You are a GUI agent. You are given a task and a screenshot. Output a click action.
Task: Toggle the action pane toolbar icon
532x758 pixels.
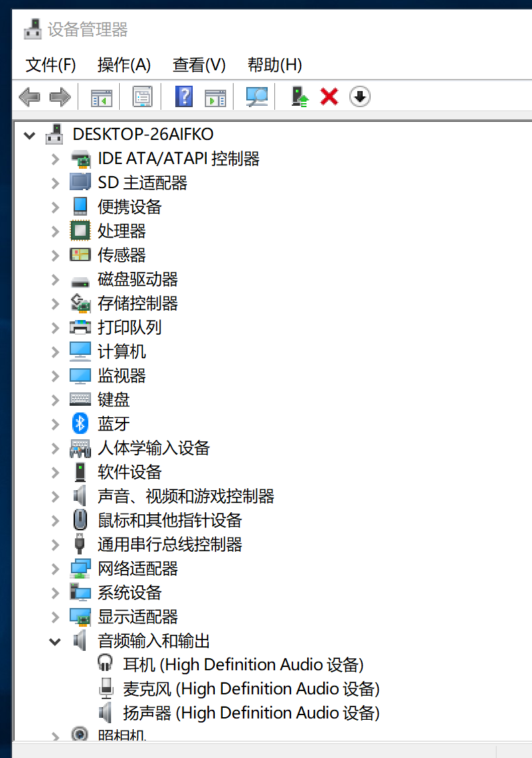coord(215,98)
